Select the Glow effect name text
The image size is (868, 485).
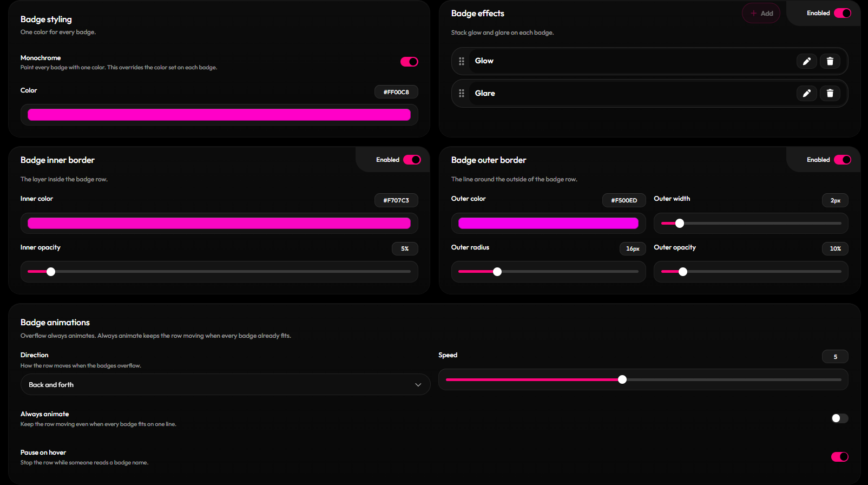[x=484, y=61]
